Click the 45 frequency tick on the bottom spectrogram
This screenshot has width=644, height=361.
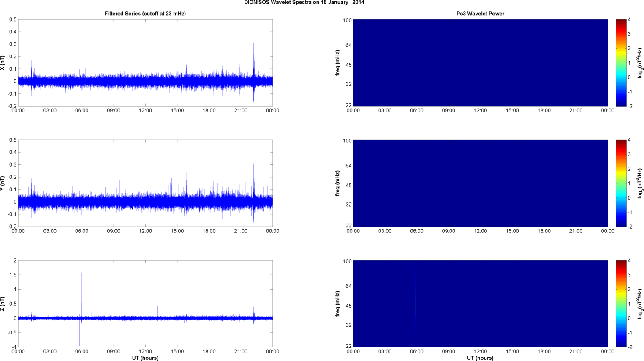pyautogui.click(x=348, y=306)
